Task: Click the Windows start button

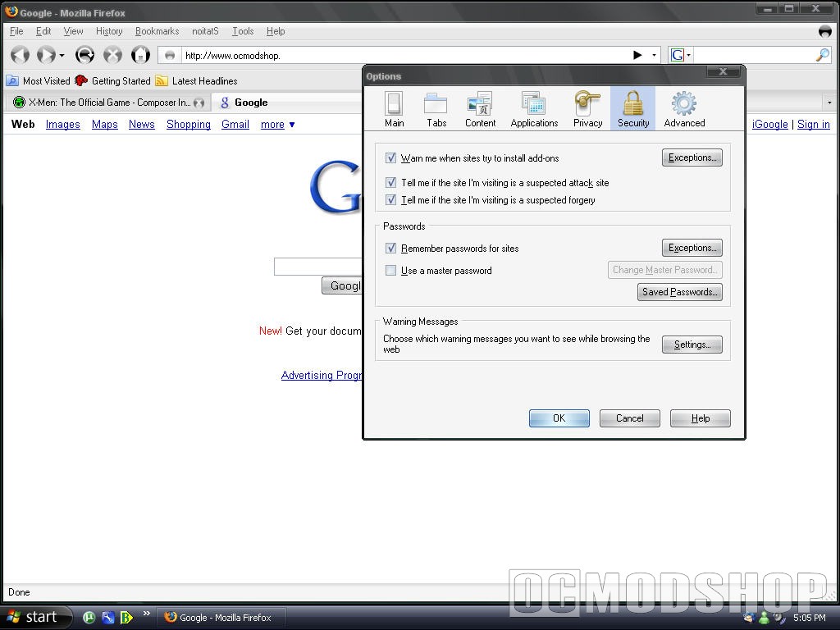Action: click(x=35, y=618)
